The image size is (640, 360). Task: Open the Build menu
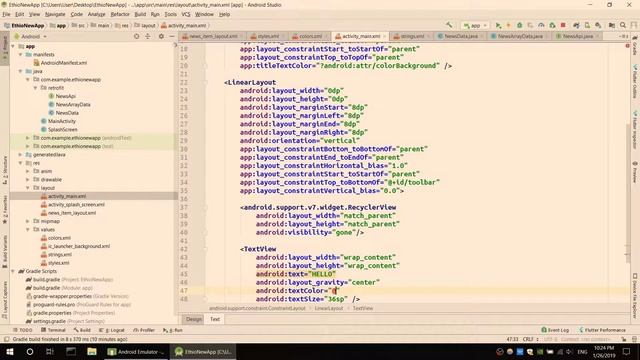140,14
